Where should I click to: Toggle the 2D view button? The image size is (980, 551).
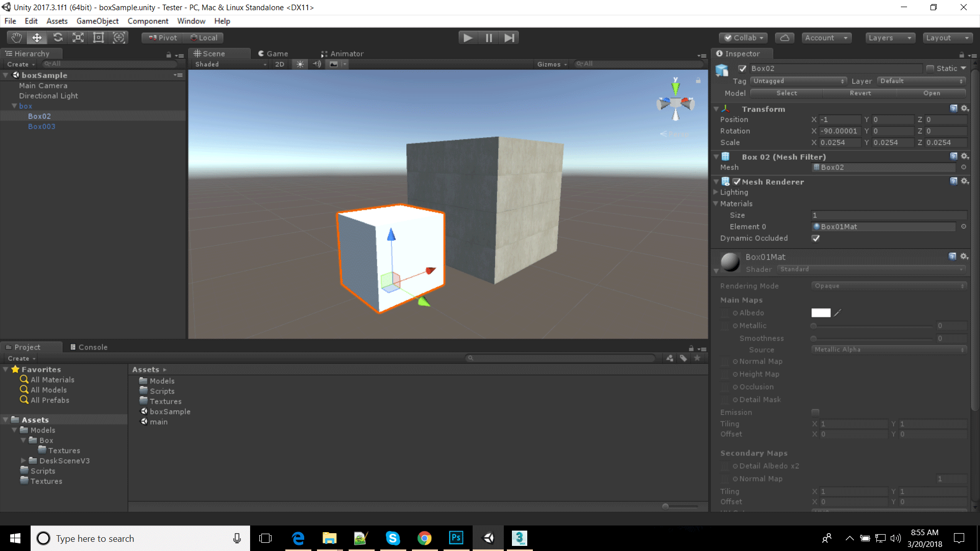[280, 64]
